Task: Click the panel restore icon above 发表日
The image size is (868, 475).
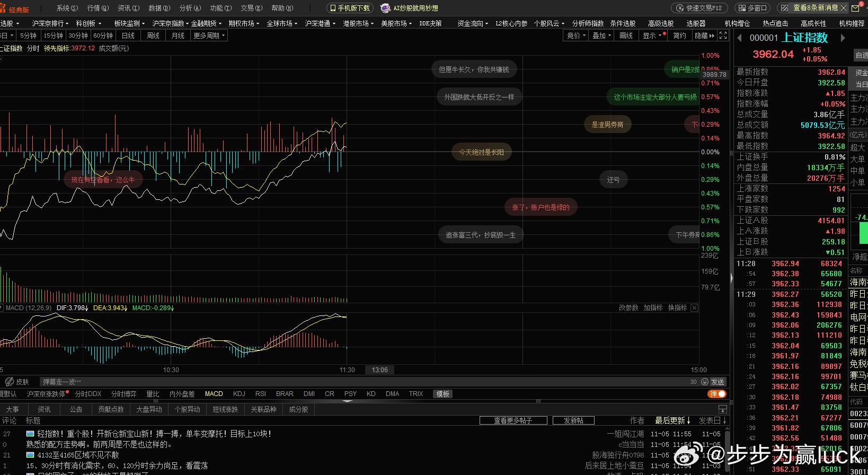Action: click(722, 409)
